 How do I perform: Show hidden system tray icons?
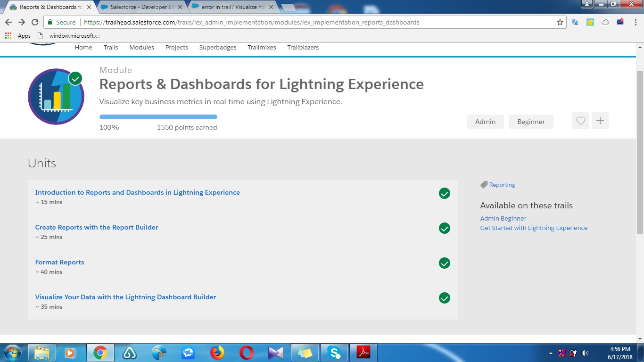click(551, 353)
